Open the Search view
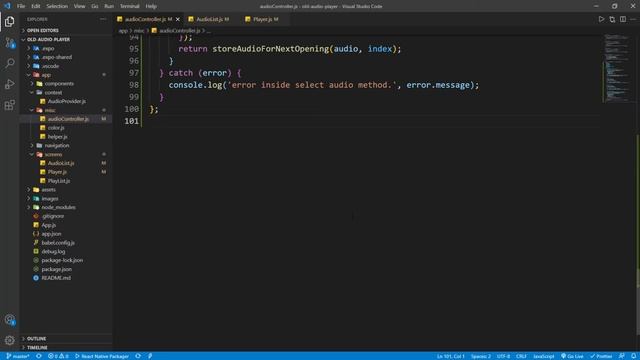This screenshot has width=640, height=360. click(x=9, y=63)
